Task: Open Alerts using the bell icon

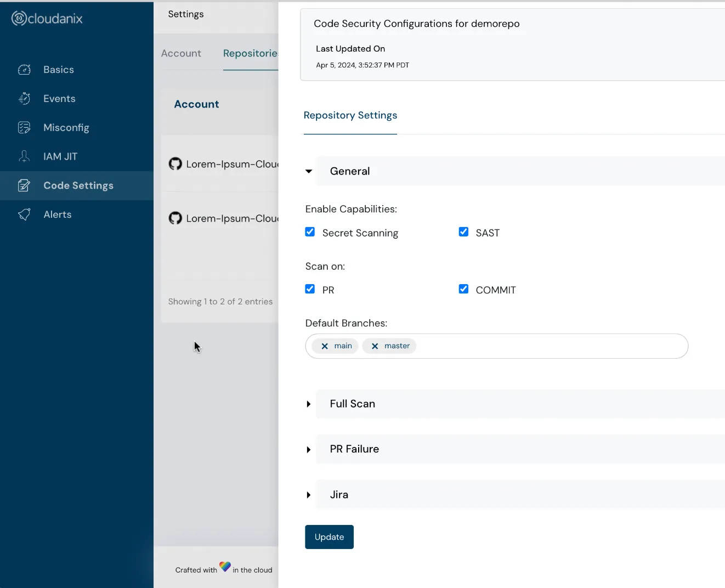Action: 24,214
